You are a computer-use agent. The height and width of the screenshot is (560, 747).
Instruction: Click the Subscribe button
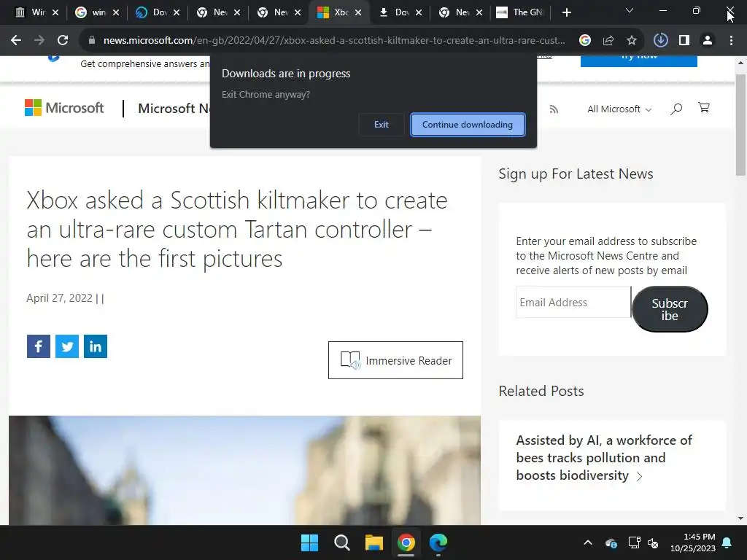(x=670, y=309)
